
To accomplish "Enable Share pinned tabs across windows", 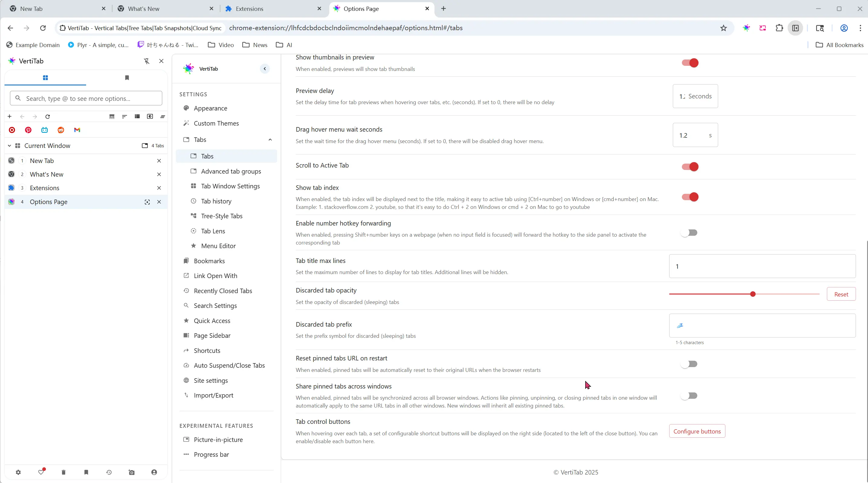I will (689, 396).
